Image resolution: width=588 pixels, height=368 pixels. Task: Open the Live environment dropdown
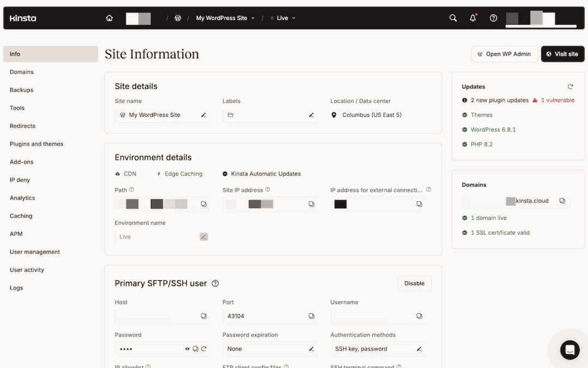click(x=284, y=18)
